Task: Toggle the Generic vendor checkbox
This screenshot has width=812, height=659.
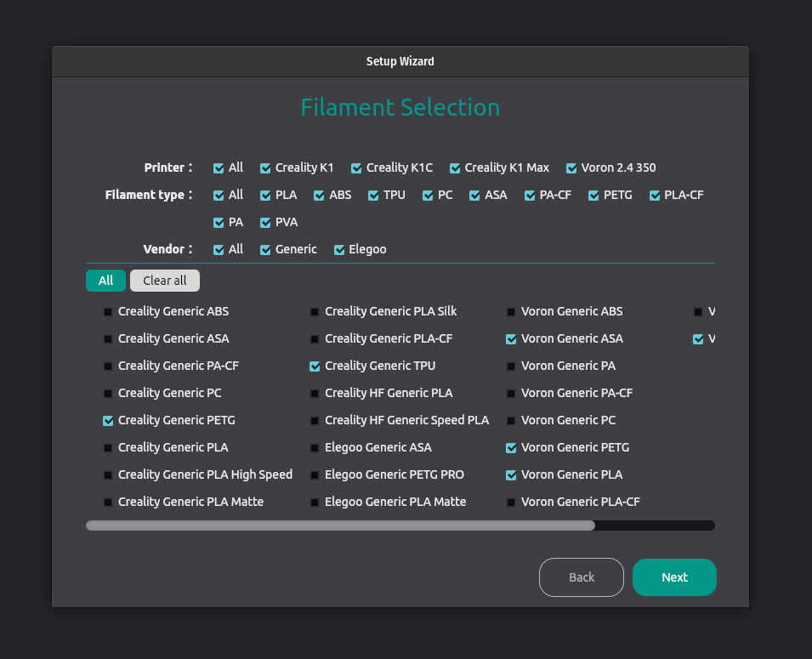Action: click(x=265, y=250)
